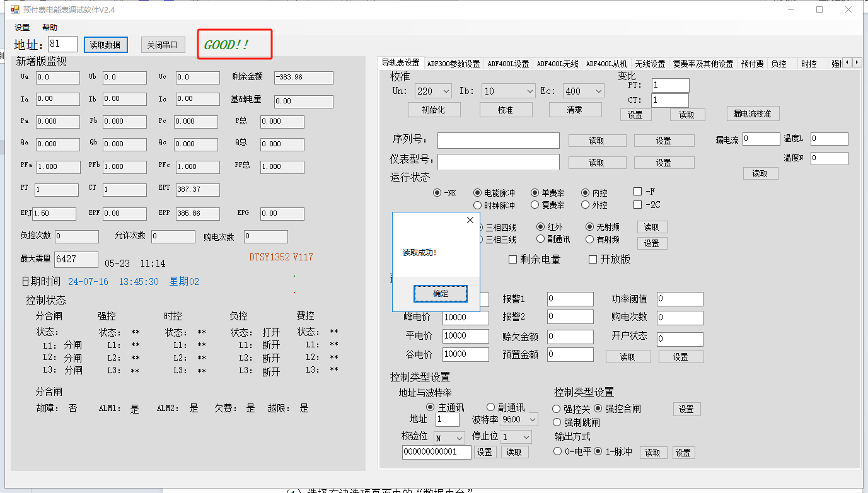
Task: Enable the -F checkbox
Action: tap(638, 192)
